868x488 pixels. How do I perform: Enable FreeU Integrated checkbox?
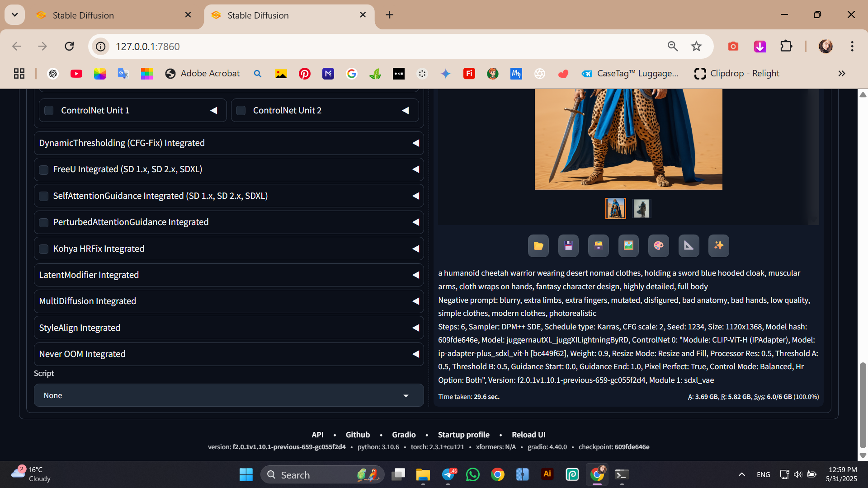click(44, 170)
